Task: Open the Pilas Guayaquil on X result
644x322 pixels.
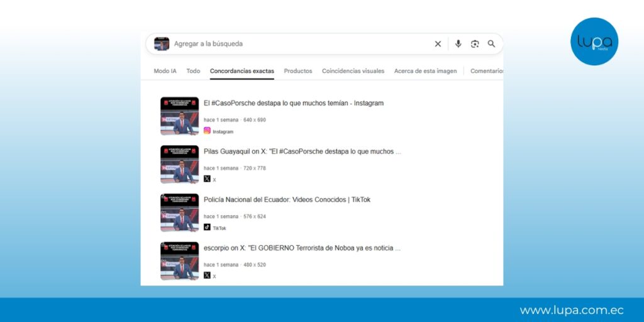Action: (302, 152)
